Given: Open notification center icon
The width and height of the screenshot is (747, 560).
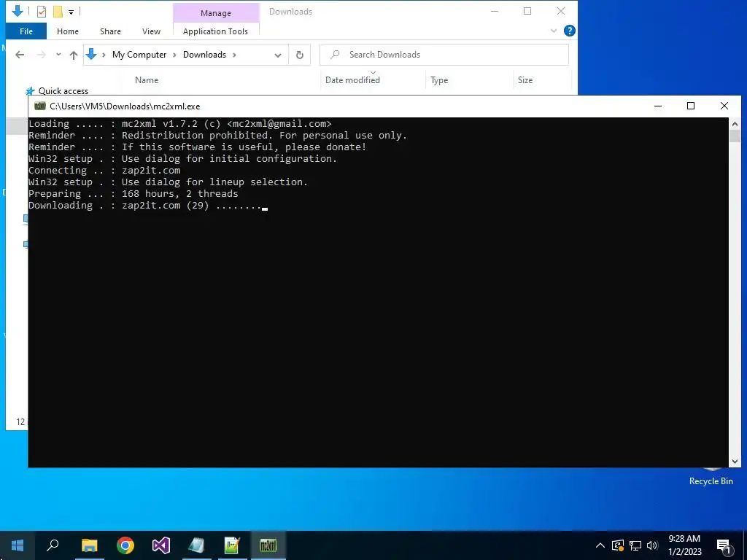Looking at the screenshot, I should (x=724, y=546).
